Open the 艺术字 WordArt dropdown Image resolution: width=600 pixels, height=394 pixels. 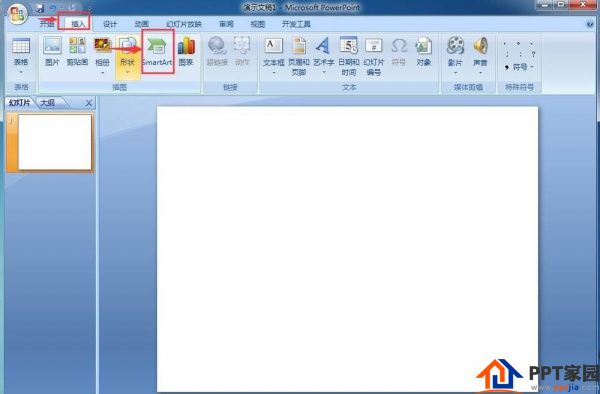coord(323,56)
